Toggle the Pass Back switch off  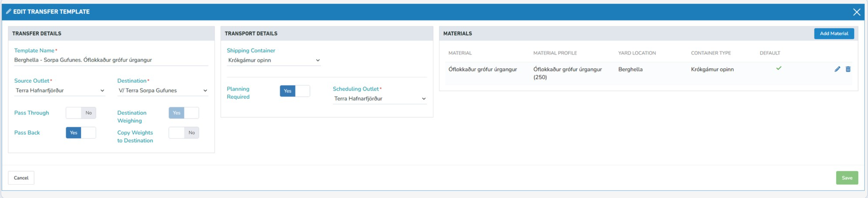click(x=81, y=133)
